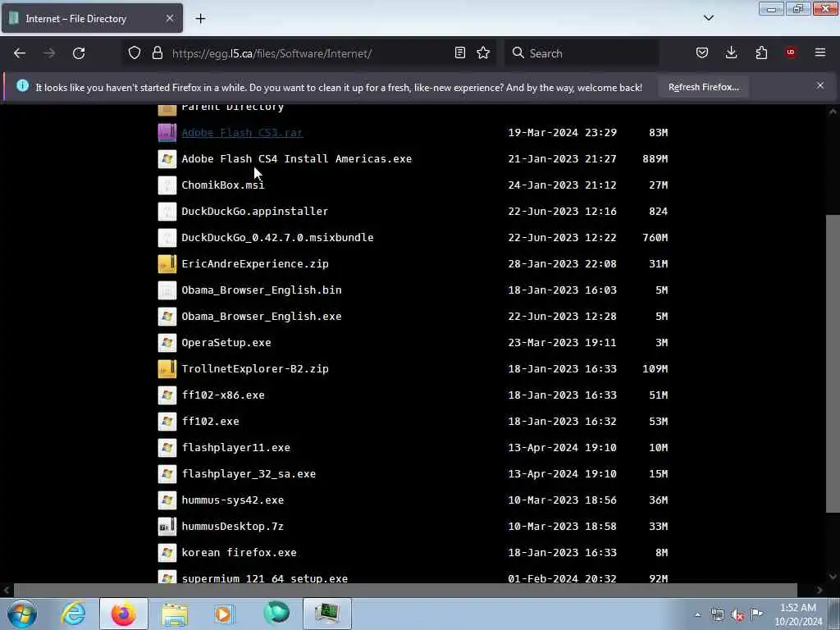Download hummus-sys42.exe
This screenshot has width=840, height=630.
[232, 500]
